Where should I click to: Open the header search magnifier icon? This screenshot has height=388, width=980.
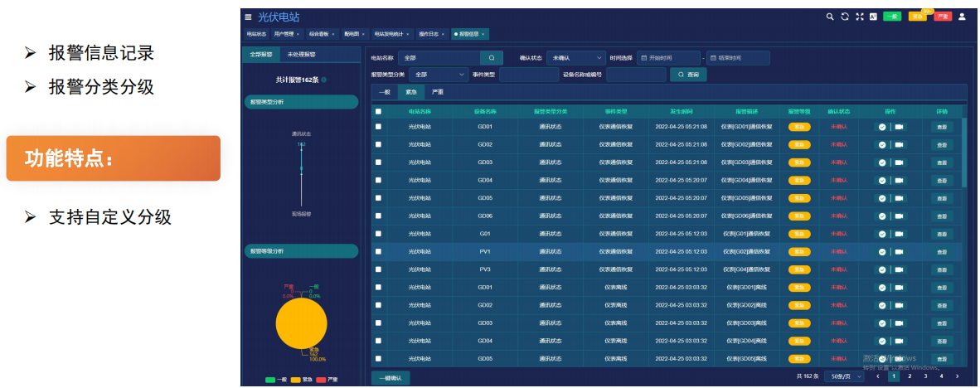pyautogui.click(x=830, y=17)
